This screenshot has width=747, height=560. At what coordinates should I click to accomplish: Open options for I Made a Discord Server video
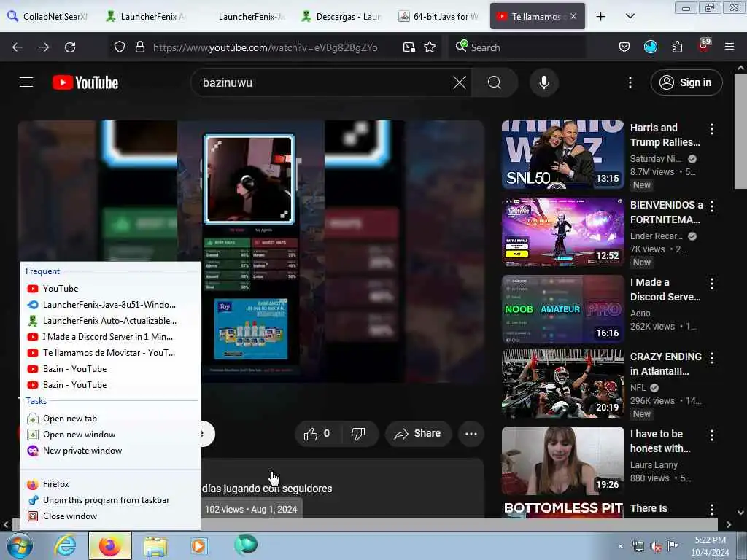(x=712, y=284)
